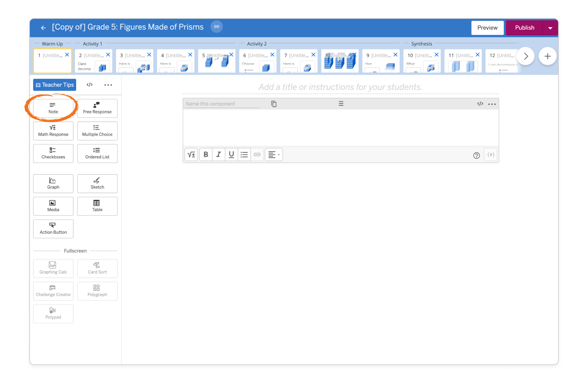
Task: Insert a bulleted list in the note
Action: click(244, 155)
